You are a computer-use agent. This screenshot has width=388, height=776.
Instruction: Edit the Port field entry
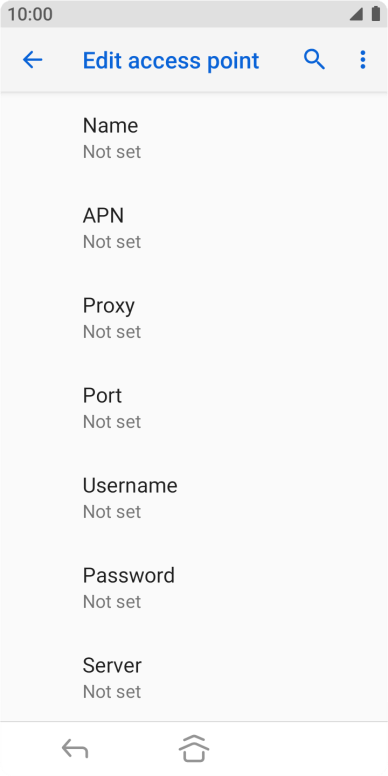pyautogui.click(x=194, y=408)
